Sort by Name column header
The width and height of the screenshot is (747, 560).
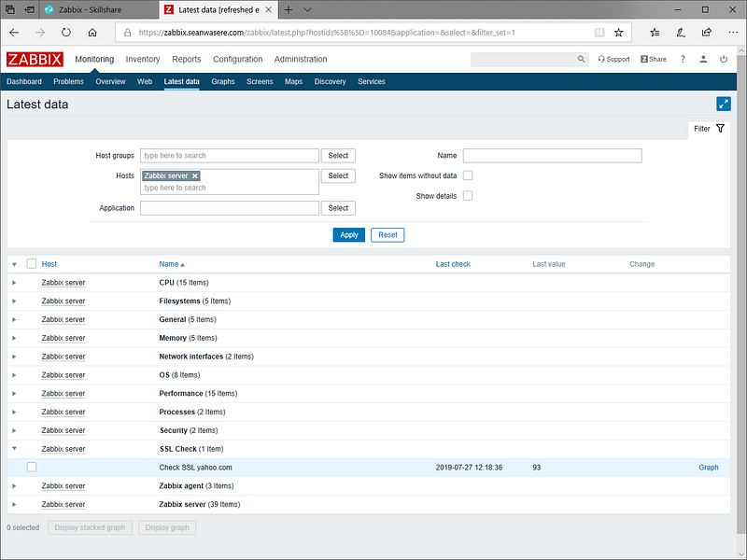(172, 264)
